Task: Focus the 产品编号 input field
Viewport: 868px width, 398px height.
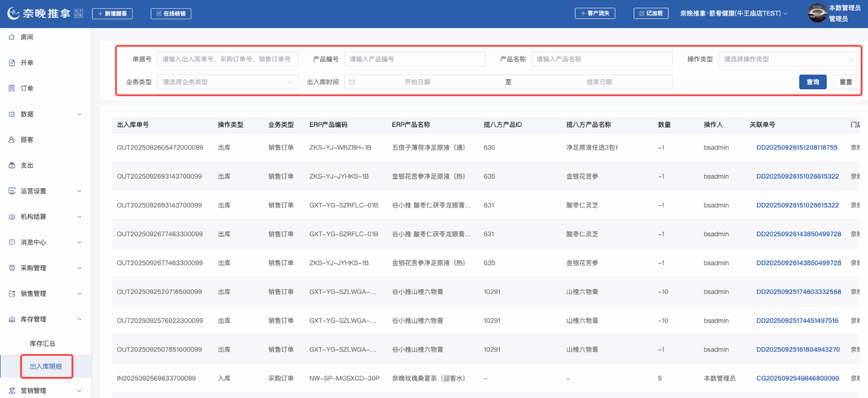Action: coord(415,59)
